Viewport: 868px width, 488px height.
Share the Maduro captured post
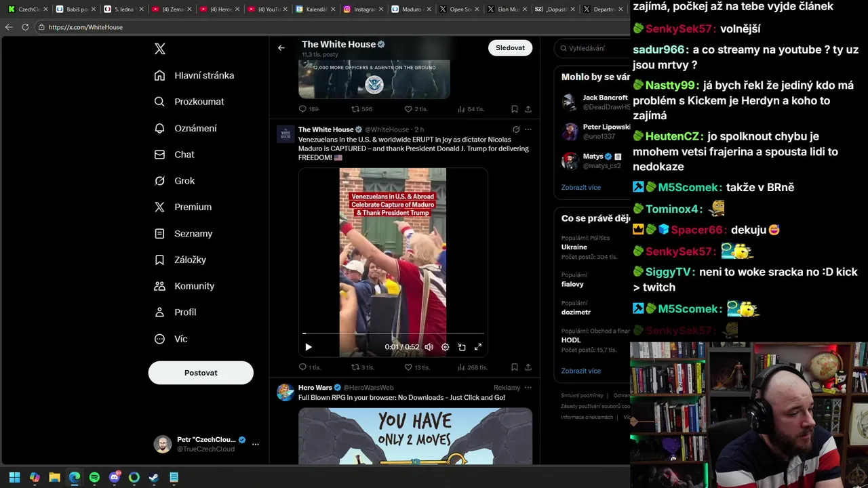coord(528,367)
